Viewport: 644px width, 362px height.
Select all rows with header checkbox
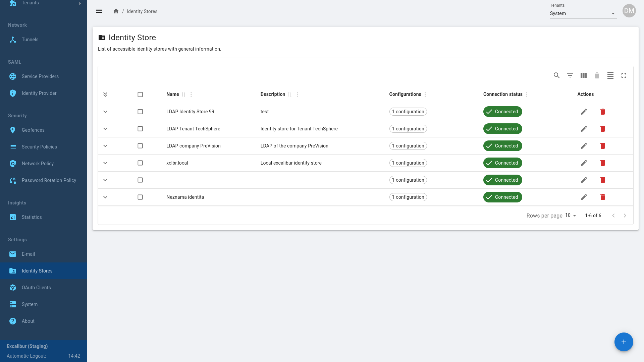140,95
